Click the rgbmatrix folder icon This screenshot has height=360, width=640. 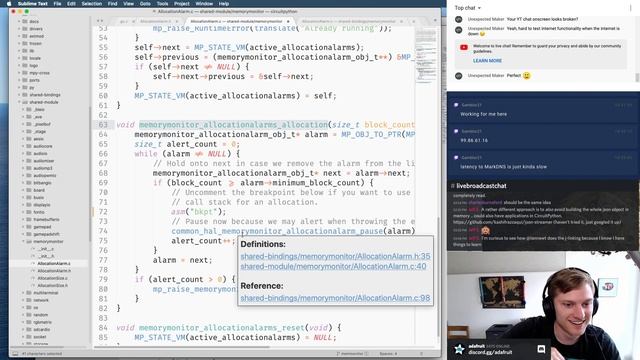point(29,322)
